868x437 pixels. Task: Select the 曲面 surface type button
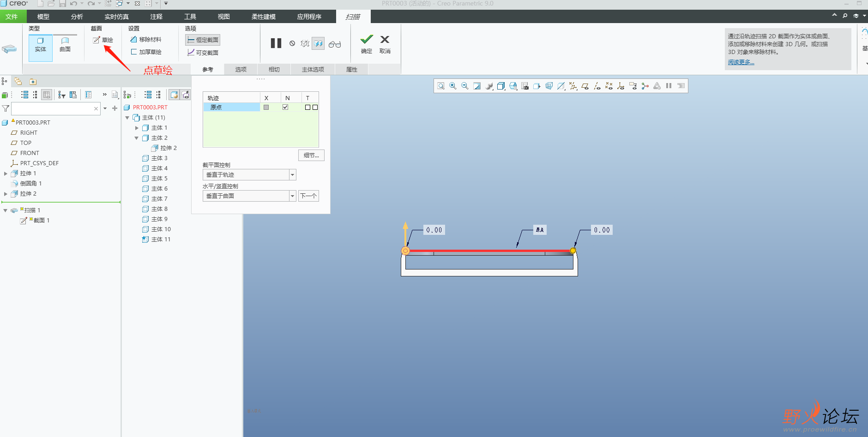coord(65,45)
